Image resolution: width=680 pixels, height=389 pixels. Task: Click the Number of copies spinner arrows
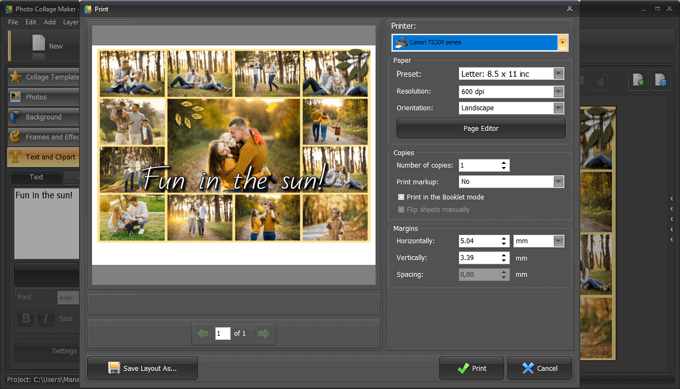coord(503,165)
